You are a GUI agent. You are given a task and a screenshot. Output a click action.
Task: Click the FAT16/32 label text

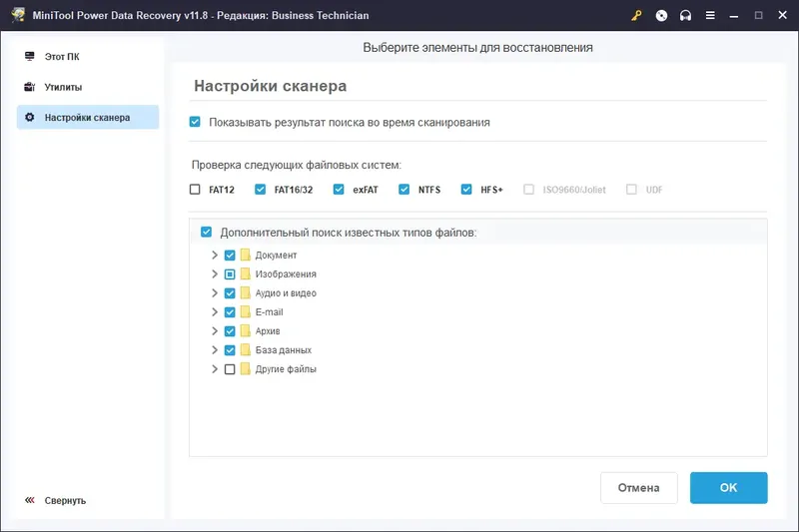pos(294,190)
